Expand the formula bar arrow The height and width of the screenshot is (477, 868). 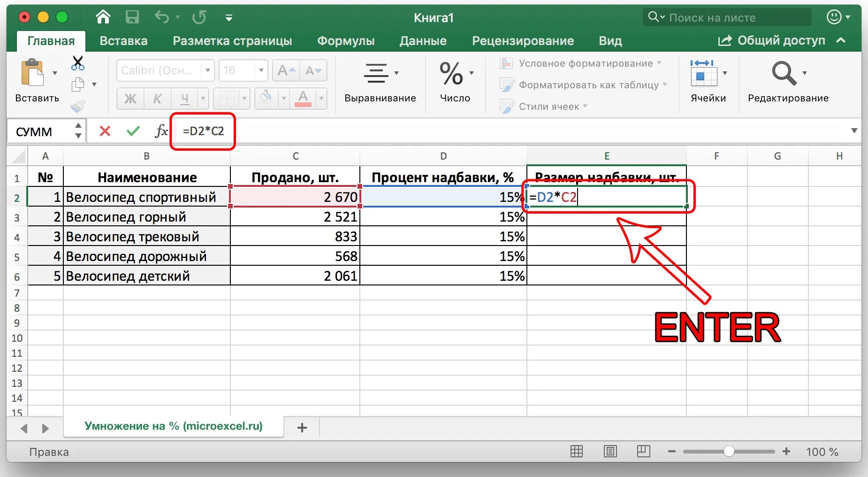point(854,131)
